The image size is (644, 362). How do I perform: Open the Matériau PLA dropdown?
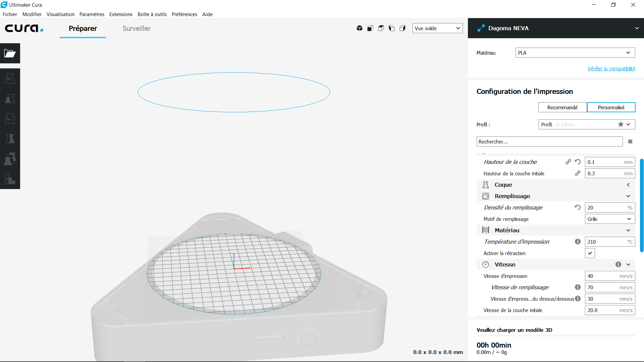coord(575,53)
